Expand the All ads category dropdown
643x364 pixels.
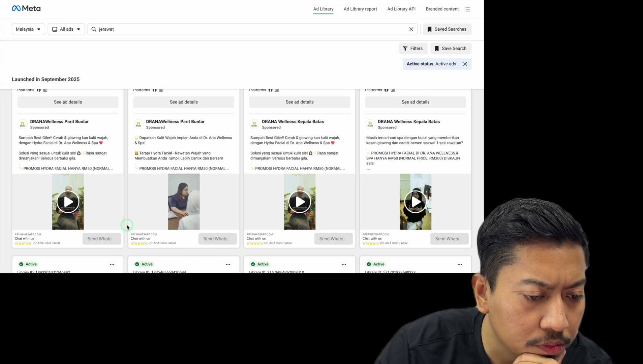[x=66, y=29]
